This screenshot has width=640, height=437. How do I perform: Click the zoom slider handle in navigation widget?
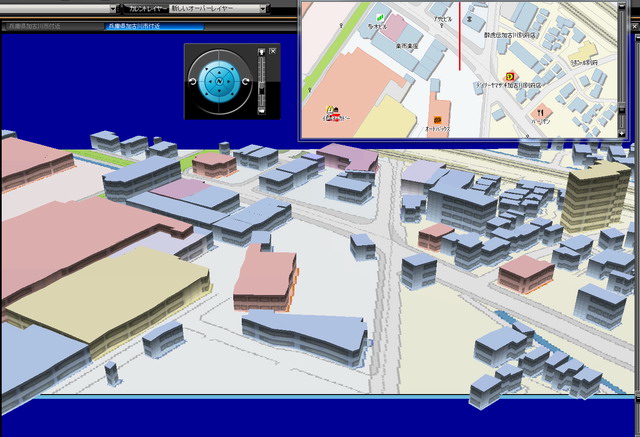pos(262,91)
